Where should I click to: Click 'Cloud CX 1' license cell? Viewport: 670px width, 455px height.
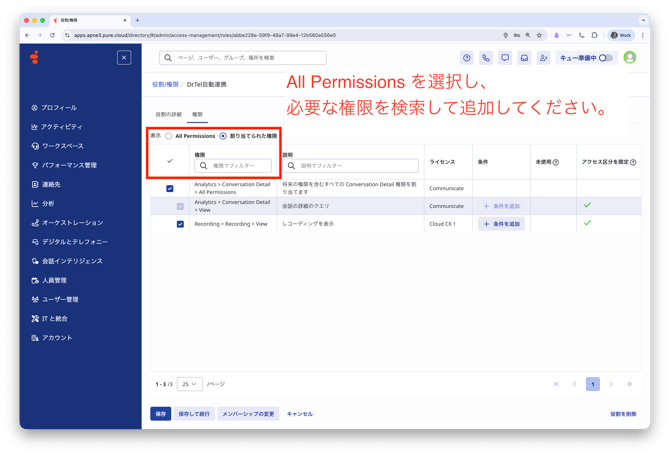coord(443,224)
